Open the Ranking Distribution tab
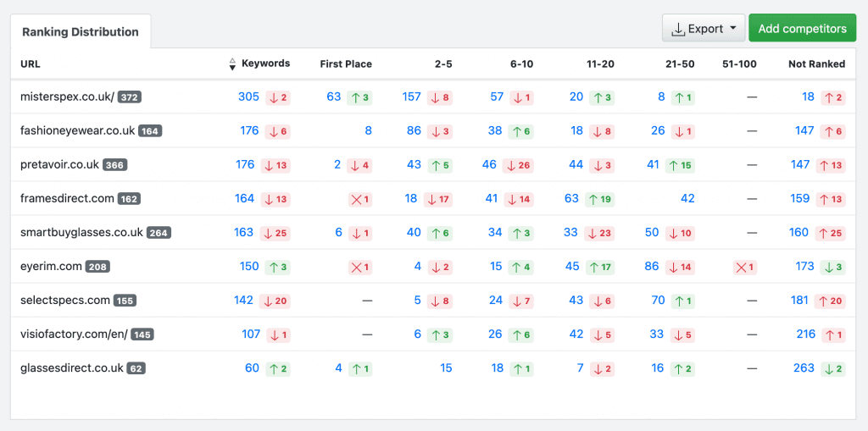Screen dimensions: 868x431 (x=81, y=31)
